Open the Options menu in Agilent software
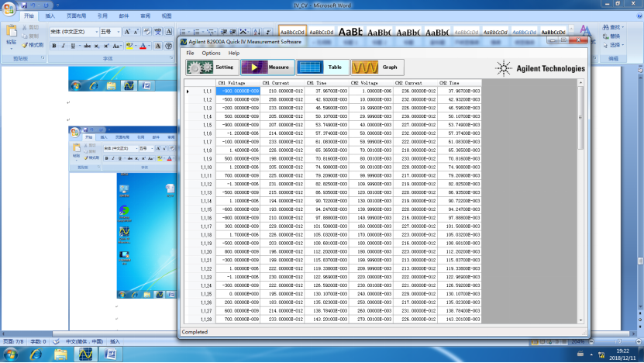Viewport: 644px width, 363px height. (211, 53)
